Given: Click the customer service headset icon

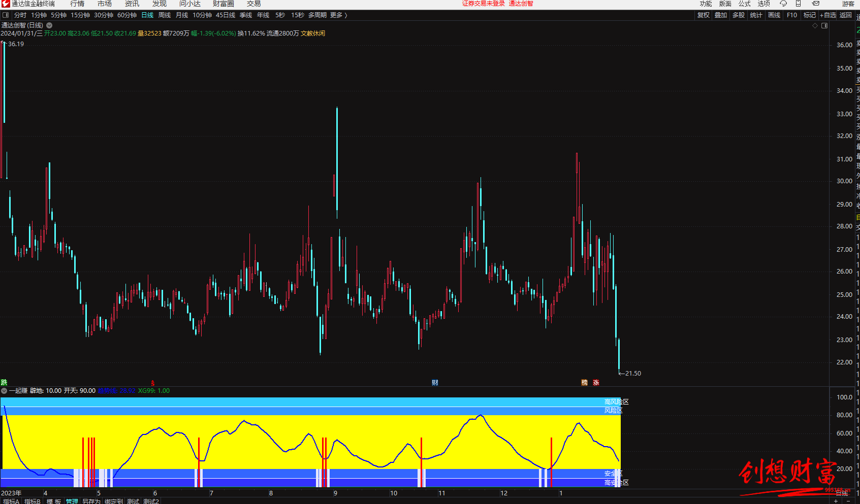Looking at the screenshot, I should click(x=783, y=4).
